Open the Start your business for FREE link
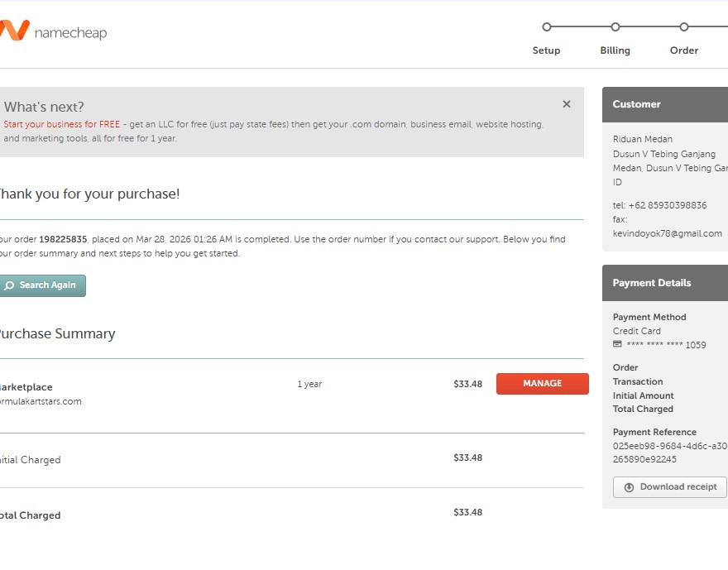Screen dimensions: 728x570 click(x=62, y=124)
